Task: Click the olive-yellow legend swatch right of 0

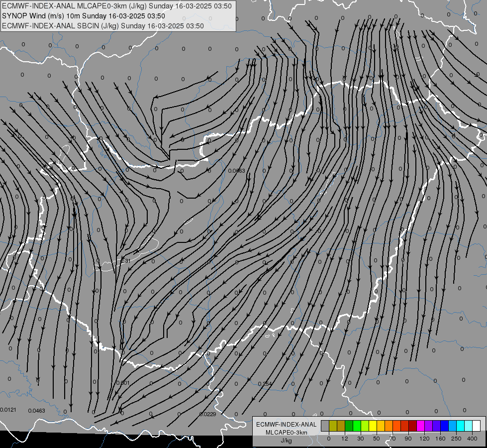Action: (333, 426)
